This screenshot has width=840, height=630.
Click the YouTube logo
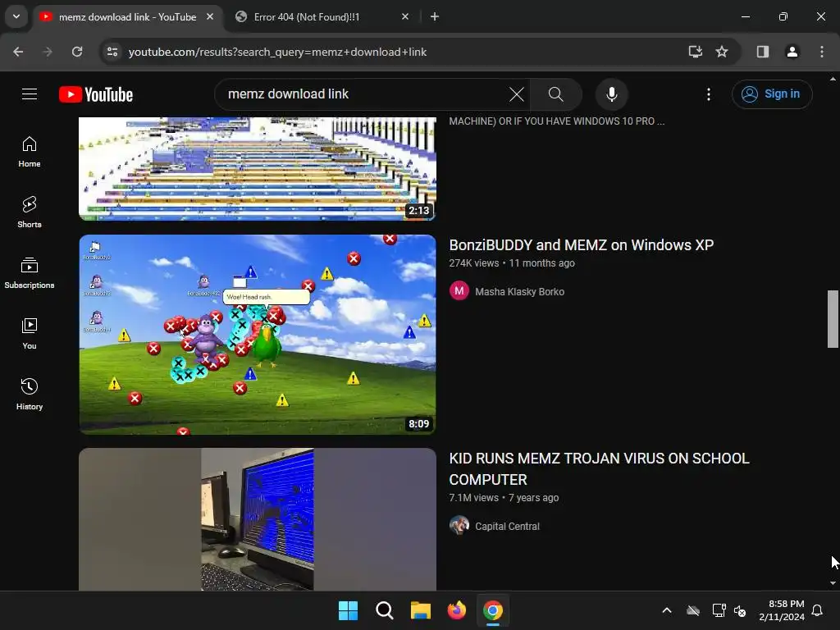(96, 94)
